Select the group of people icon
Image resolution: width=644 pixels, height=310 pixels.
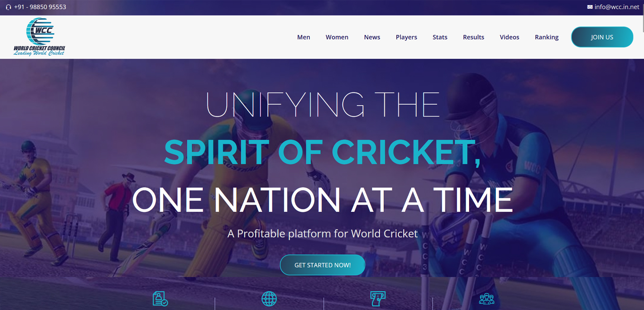(x=487, y=299)
